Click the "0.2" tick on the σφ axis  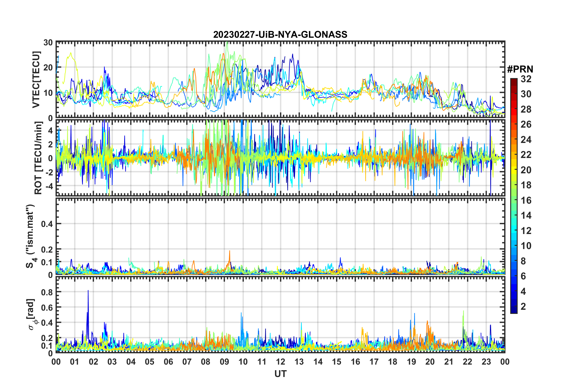47,338
